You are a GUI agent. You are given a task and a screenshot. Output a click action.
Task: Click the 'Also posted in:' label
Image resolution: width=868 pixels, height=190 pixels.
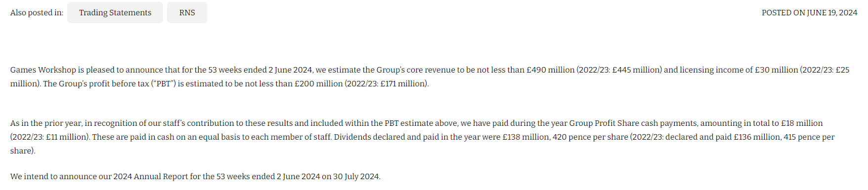(37, 13)
